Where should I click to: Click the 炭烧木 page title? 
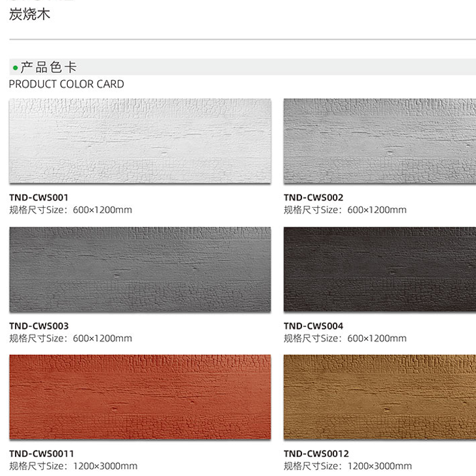[29, 14]
